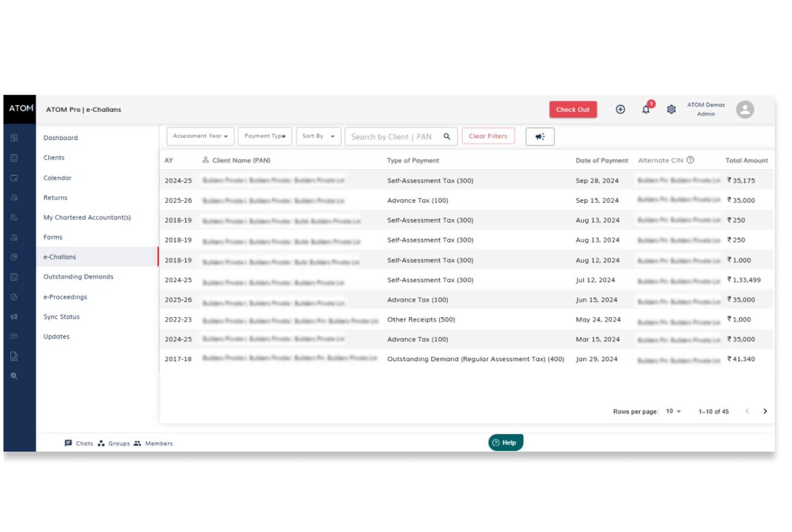Click the Mar 15, 2024 date cell

(x=598, y=339)
